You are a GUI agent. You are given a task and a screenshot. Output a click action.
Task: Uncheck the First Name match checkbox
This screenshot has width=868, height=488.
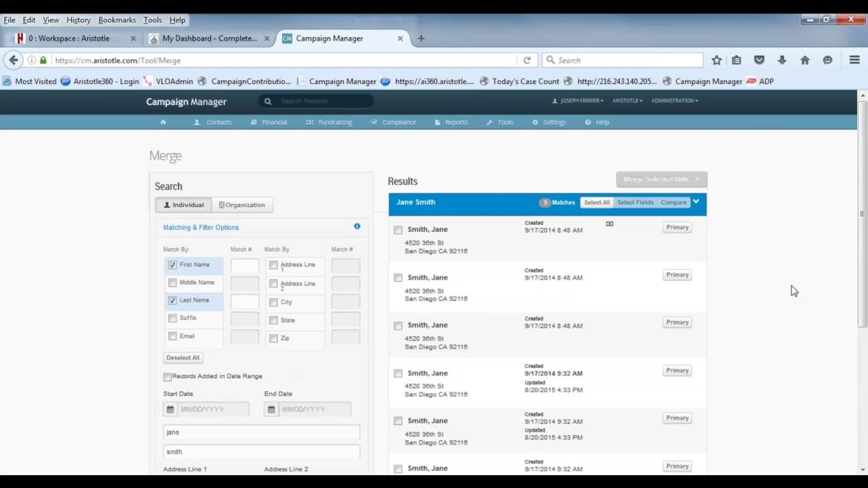point(172,265)
